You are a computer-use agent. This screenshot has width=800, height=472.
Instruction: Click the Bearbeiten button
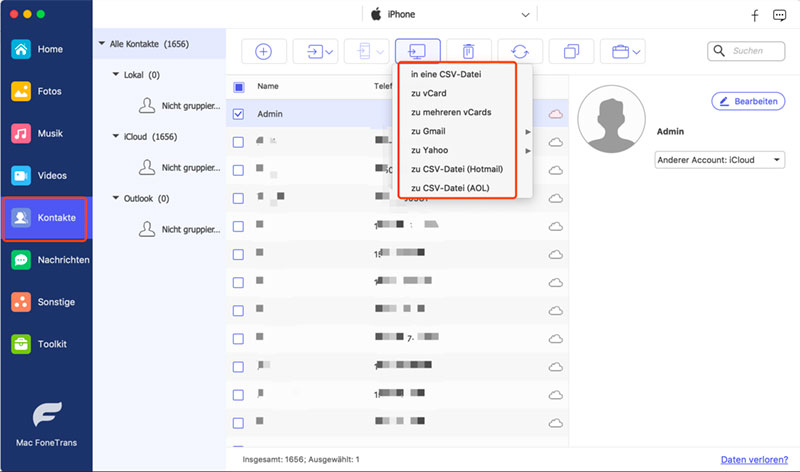(x=748, y=101)
